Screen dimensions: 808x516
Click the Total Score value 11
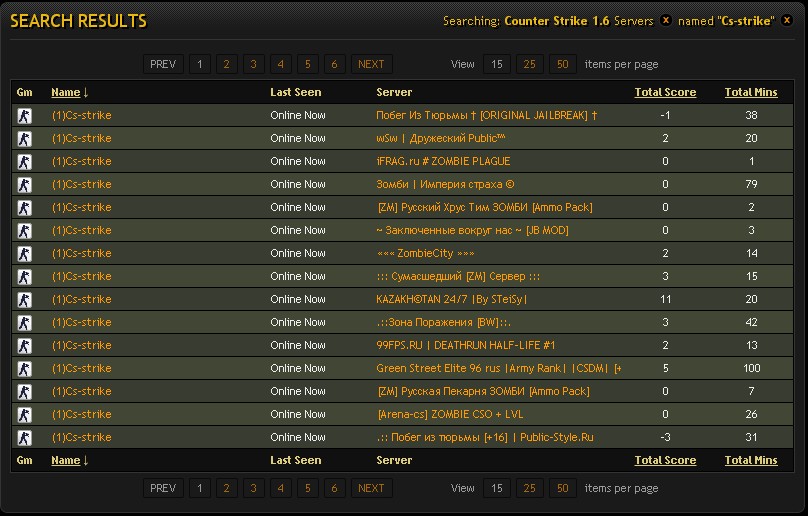(665, 299)
